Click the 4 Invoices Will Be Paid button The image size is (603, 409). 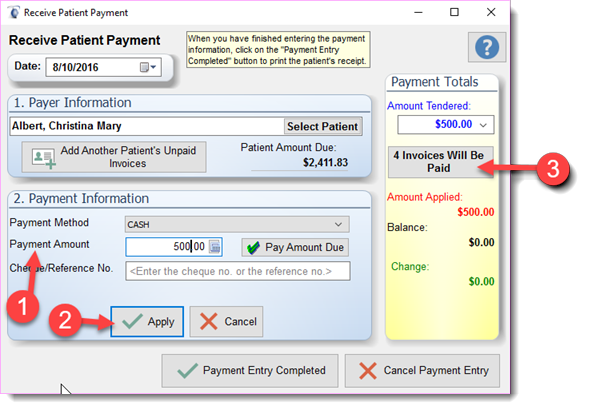tap(440, 162)
